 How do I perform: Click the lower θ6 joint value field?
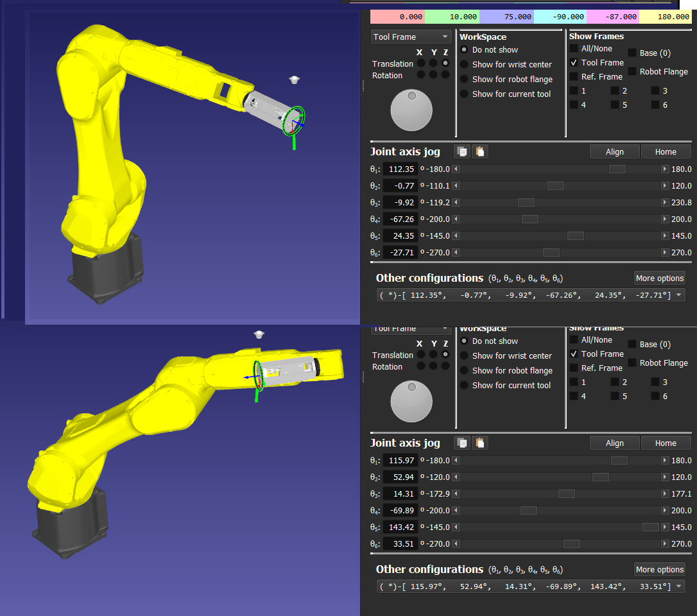click(x=400, y=544)
